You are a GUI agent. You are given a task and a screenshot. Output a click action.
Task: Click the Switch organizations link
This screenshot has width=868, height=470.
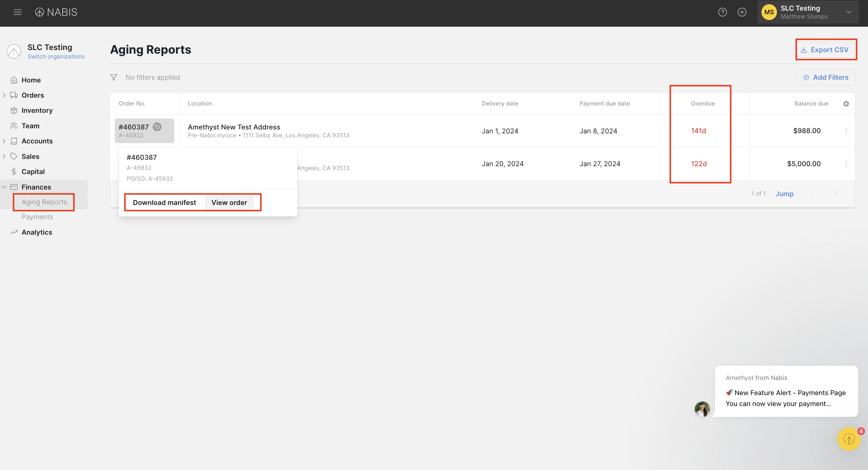56,57
